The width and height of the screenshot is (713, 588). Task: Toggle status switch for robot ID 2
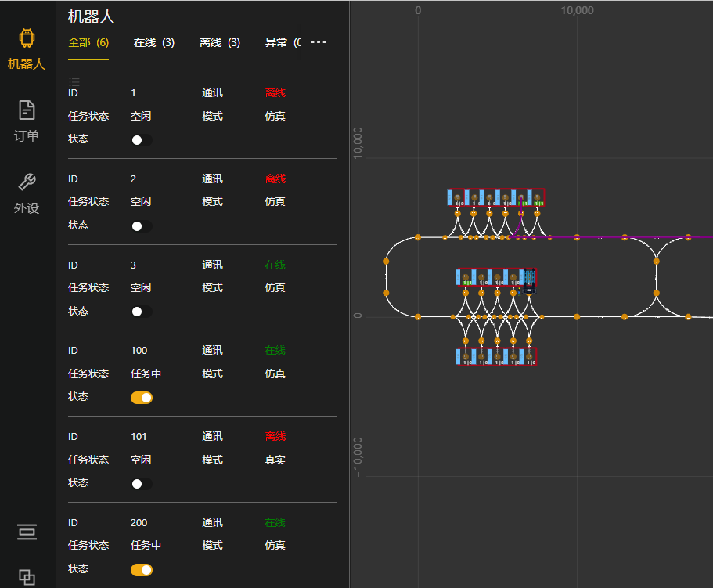click(142, 226)
